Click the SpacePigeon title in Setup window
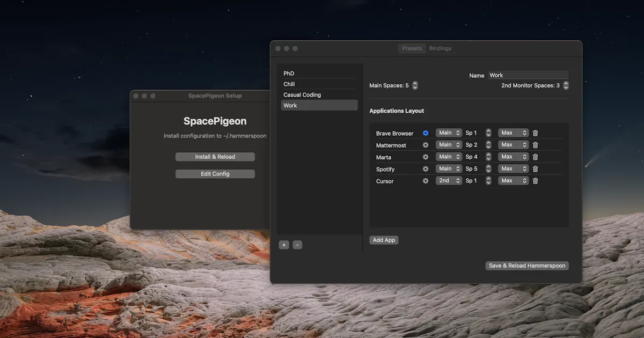Viewport: 644px width, 338px height. [x=215, y=121]
